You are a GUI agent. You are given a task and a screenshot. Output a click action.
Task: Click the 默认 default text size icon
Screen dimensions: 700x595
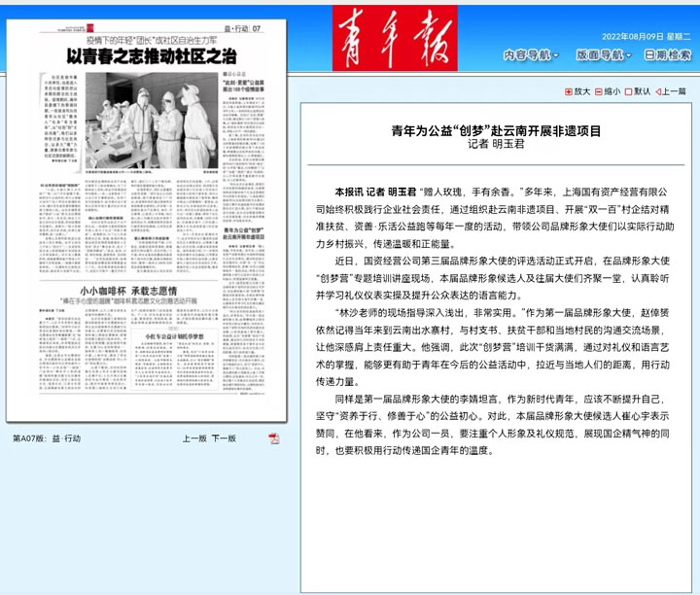click(627, 91)
